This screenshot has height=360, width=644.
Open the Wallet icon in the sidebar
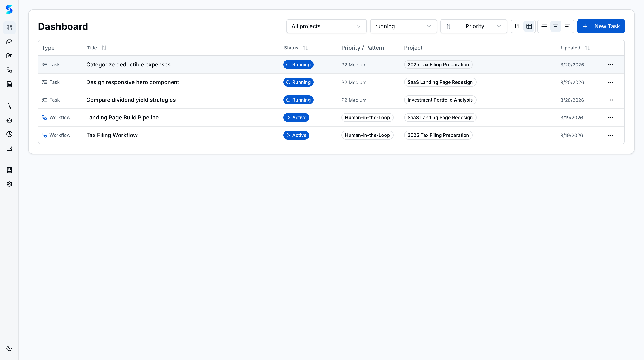coord(9,148)
